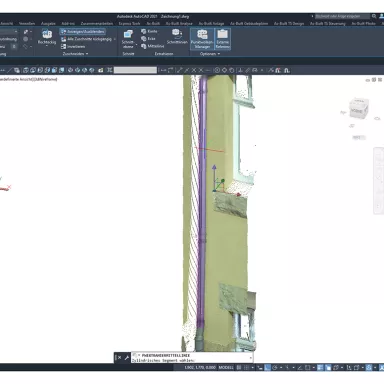Open the As-Built TS Steuerung tab
384x384 pixels.
(x=328, y=24)
